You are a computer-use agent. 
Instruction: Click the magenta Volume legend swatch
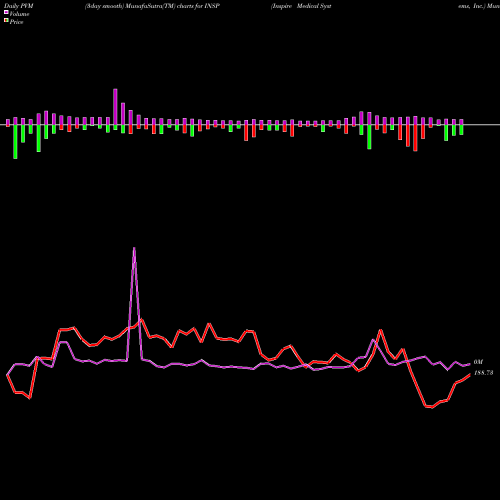(x=6, y=12)
